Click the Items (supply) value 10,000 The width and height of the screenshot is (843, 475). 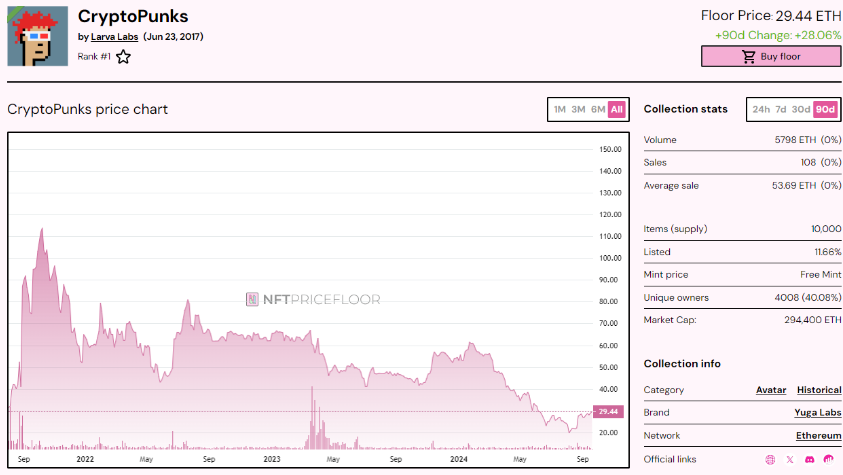point(826,229)
